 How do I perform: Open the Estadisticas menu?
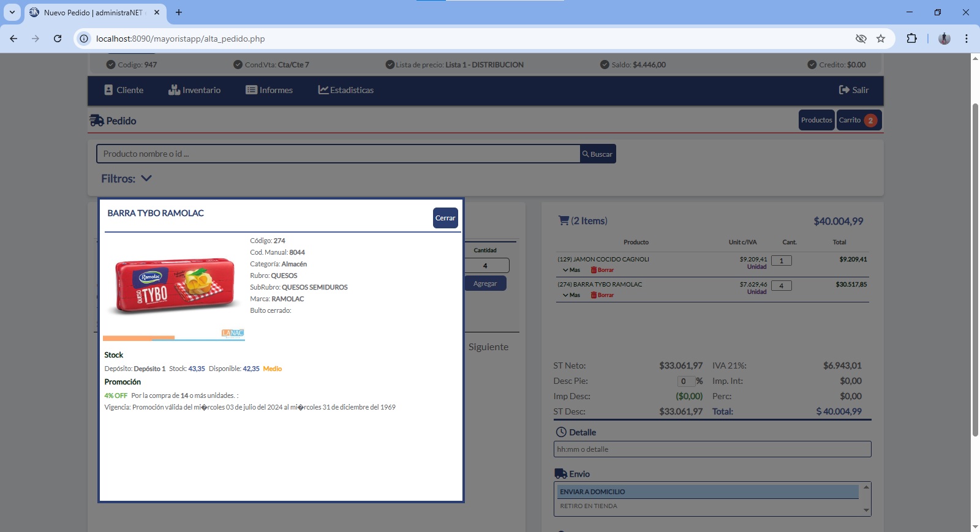pyautogui.click(x=345, y=90)
